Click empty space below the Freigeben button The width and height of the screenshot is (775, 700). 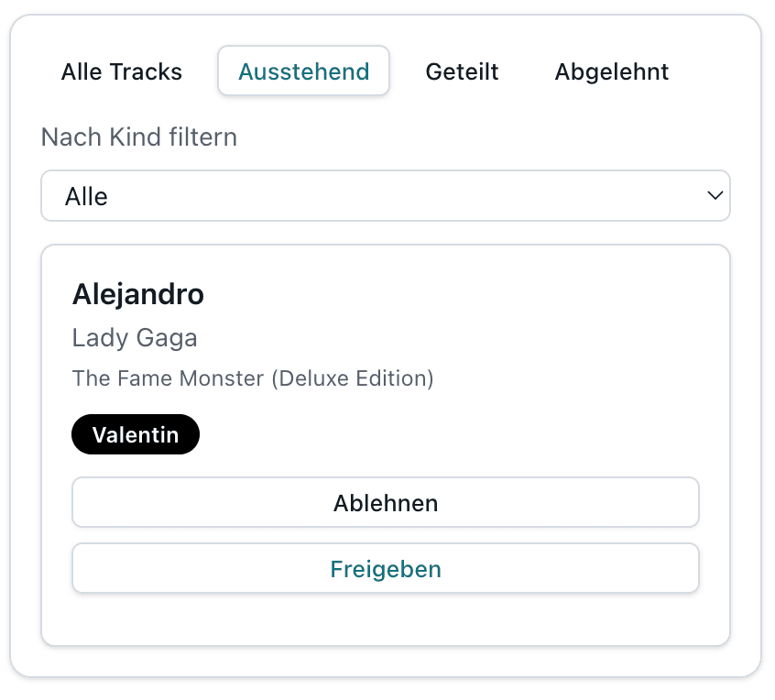(x=385, y=618)
